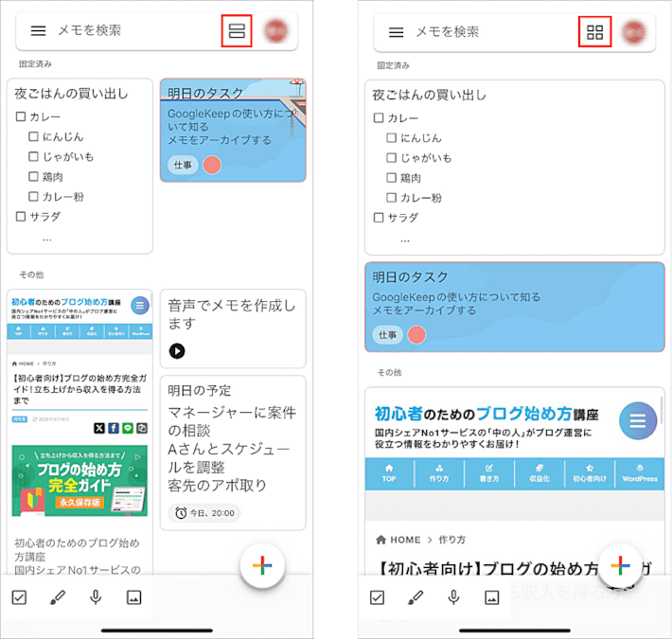Check the サラダ item in the left screen
Viewport: 672px width, 639px height.
pos(21,217)
